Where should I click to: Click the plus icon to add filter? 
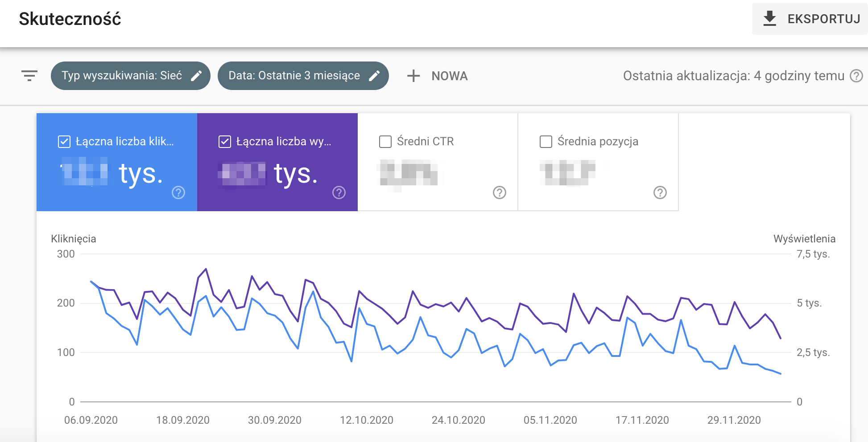pyautogui.click(x=413, y=76)
